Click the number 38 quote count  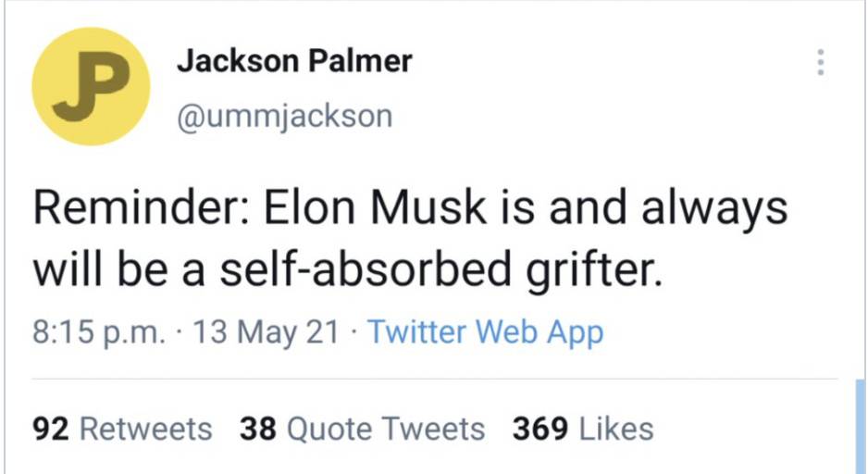258,429
